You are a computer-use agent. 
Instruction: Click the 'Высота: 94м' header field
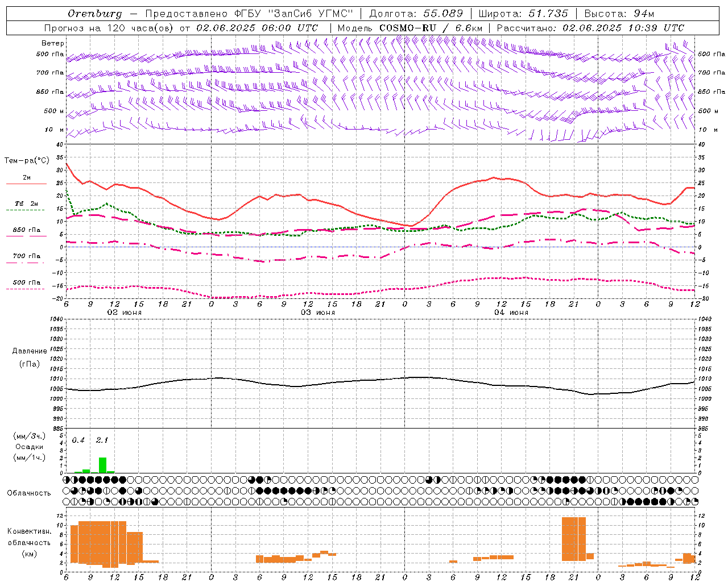pyautogui.click(x=619, y=14)
